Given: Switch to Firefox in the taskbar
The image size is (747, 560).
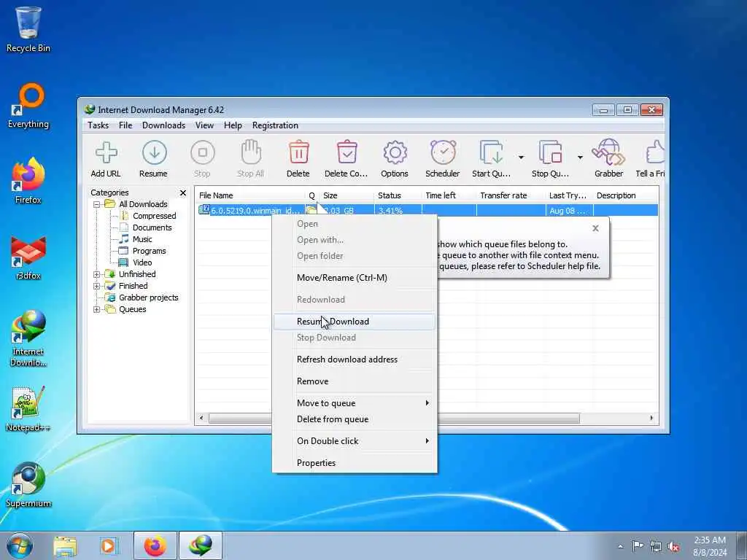Looking at the screenshot, I should coord(155,545).
